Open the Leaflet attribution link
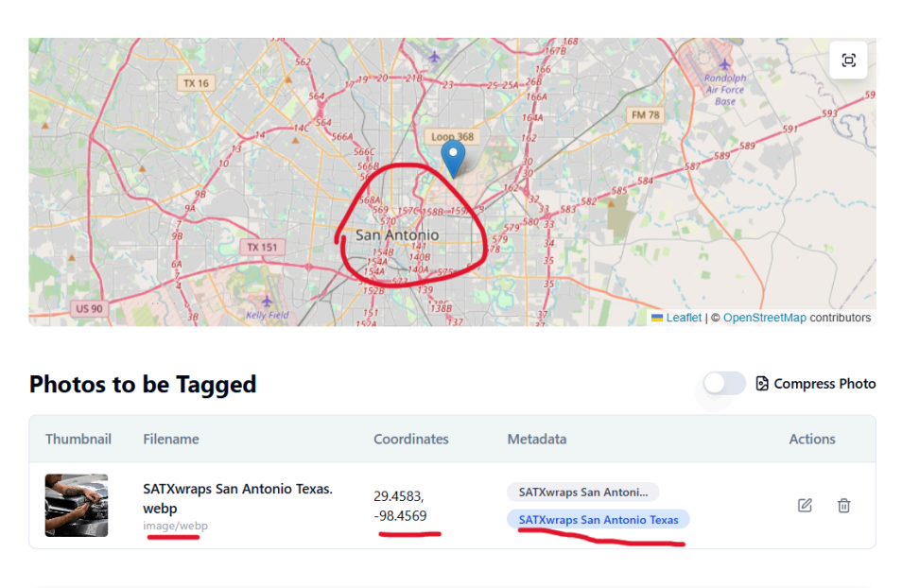This screenshot has width=902, height=588. click(684, 318)
